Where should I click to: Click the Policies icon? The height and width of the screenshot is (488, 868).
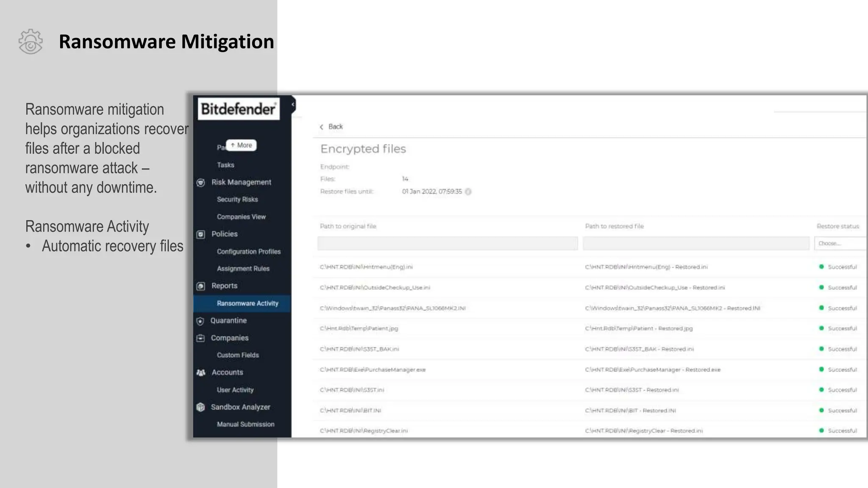click(x=201, y=234)
